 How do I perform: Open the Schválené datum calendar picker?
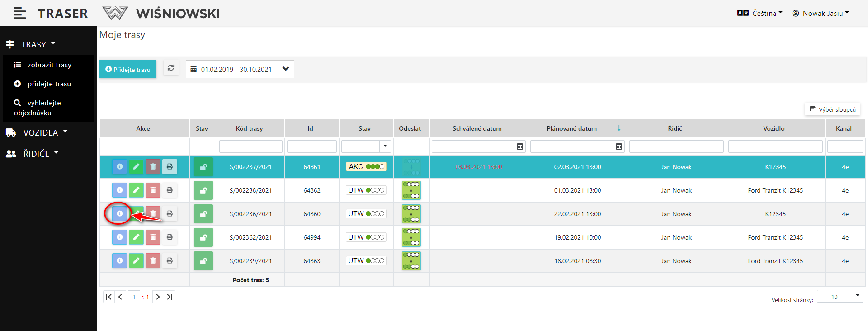click(520, 147)
